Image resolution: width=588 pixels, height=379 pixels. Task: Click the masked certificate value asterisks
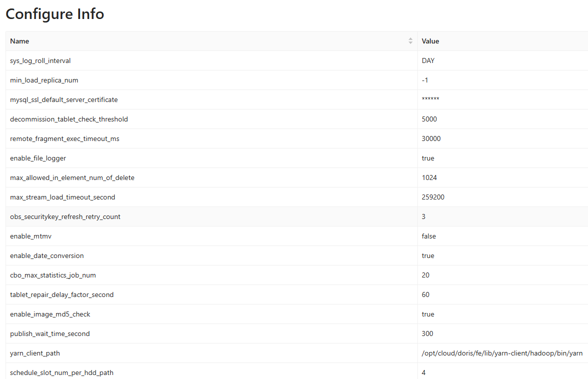(430, 99)
